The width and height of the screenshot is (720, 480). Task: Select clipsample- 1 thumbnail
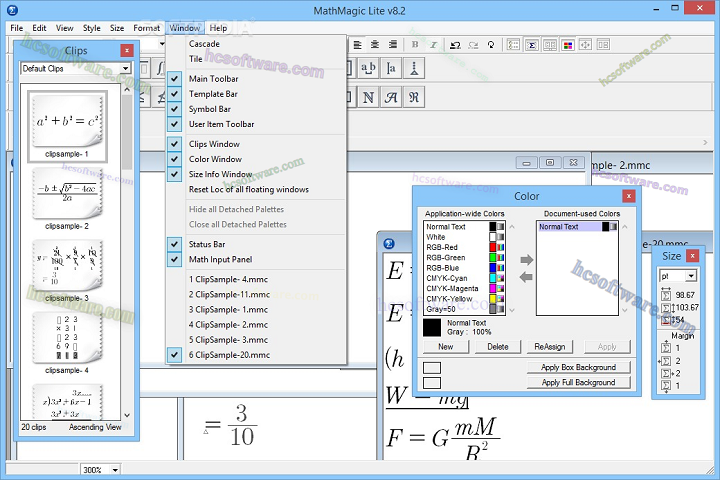[67, 125]
